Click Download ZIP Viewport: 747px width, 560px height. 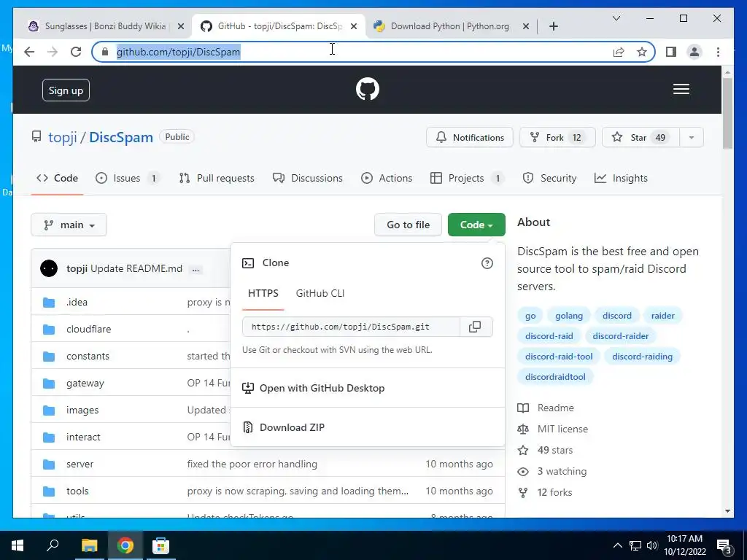tap(292, 427)
